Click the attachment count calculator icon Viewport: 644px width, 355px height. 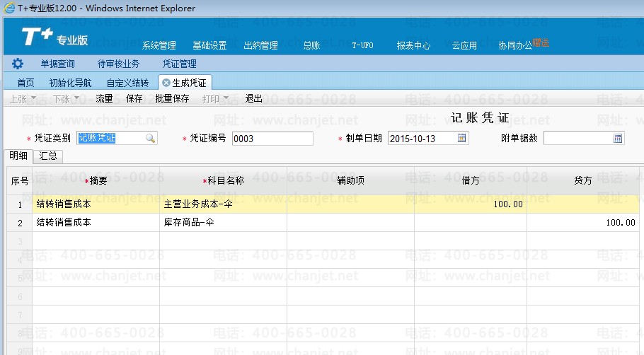coord(618,139)
